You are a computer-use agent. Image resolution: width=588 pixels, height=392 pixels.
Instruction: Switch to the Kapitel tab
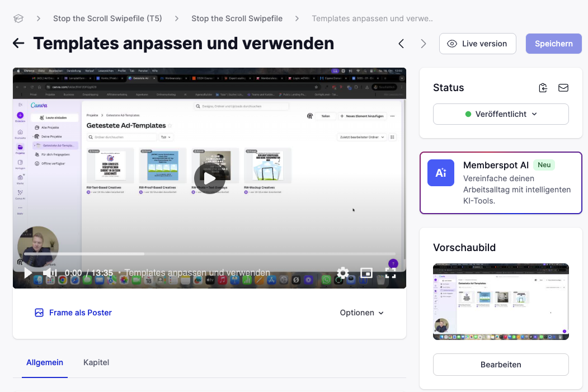point(96,362)
